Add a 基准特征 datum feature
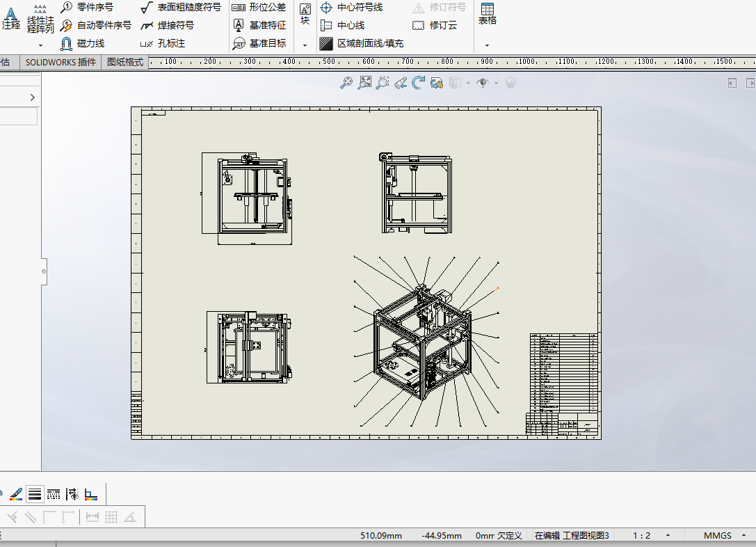 pos(259,25)
